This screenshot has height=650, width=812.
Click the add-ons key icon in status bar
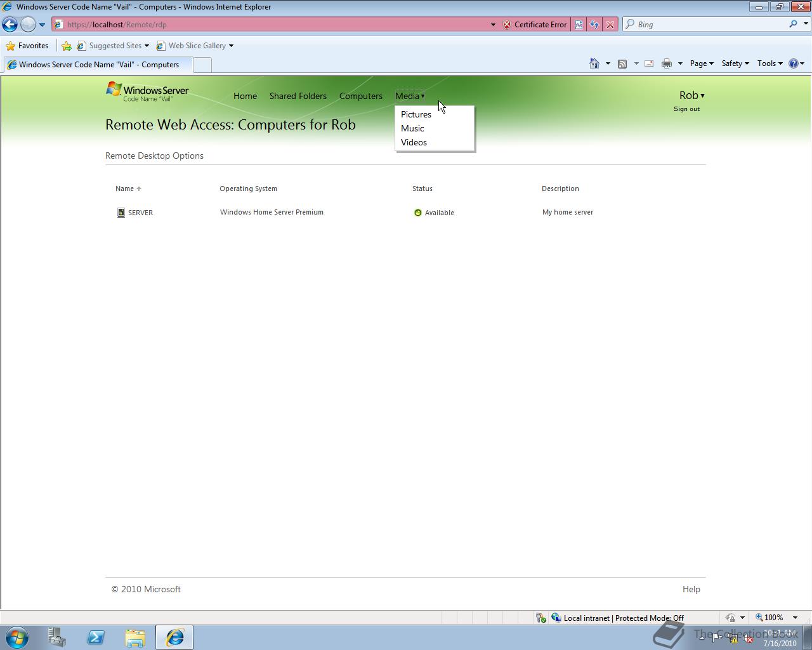coord(540,618)
